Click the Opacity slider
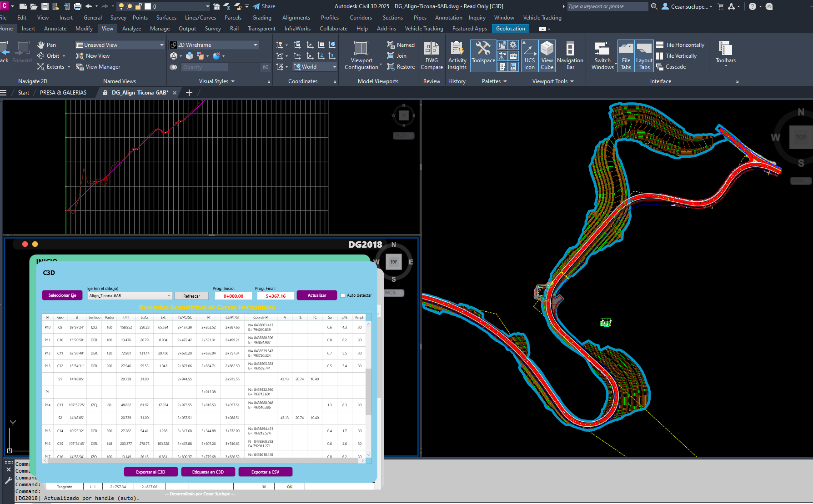The image size is (813, 504). [205, 67]
